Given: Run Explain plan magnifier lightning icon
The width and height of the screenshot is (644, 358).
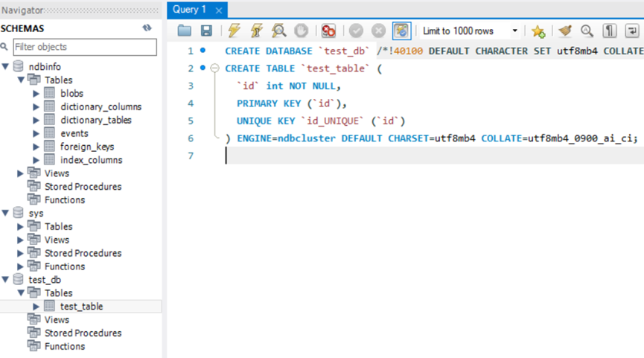Looking at the screenshot, I should click(x=279, y=31).
